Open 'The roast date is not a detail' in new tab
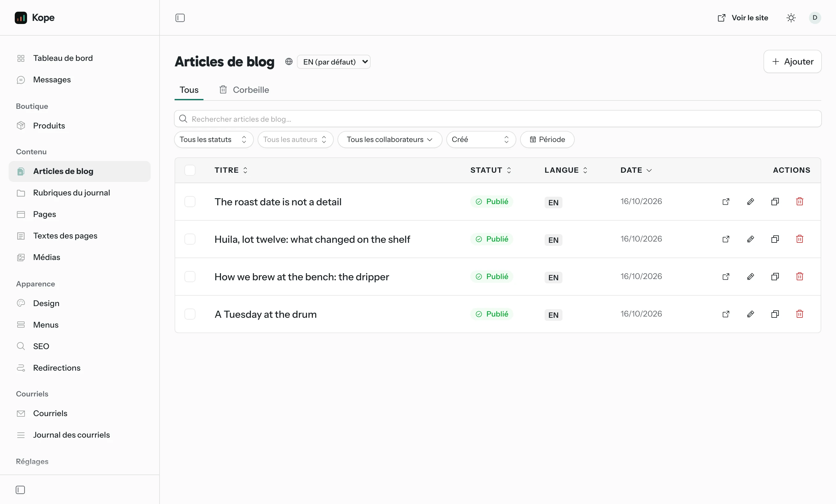Image resolution: width=836 pixels, height=504 pixels. point(726,202)
